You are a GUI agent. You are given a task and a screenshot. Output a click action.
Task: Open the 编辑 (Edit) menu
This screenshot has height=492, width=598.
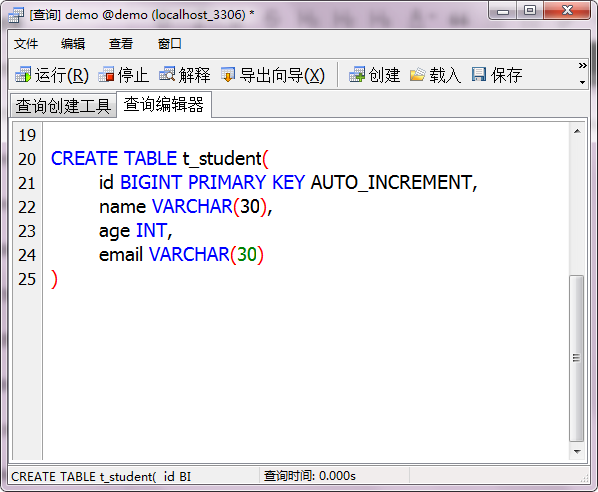click(x=73, y=44)
